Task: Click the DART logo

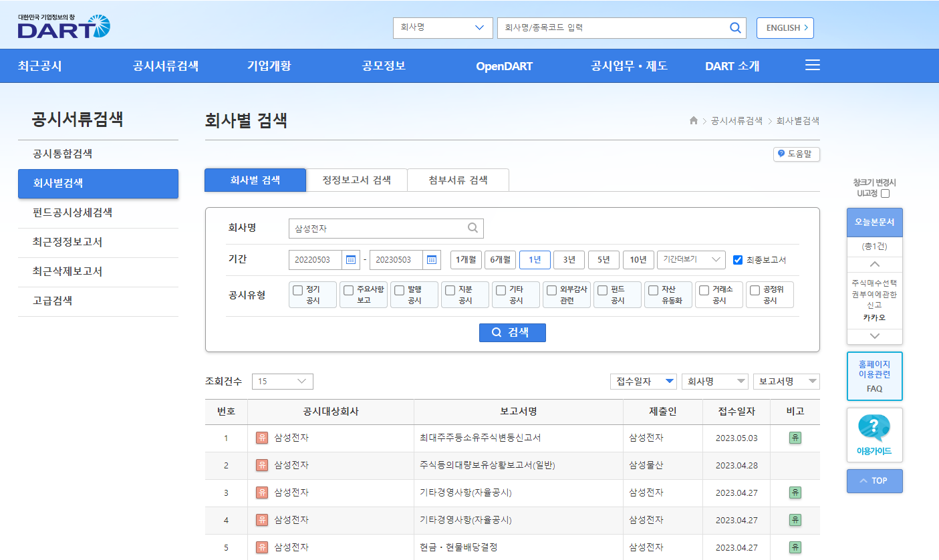Action: pos(64,27)
